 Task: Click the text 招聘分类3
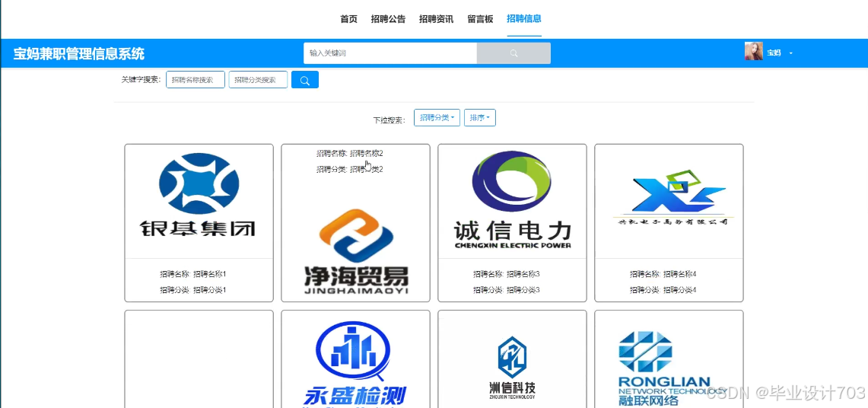pos(523,290)
